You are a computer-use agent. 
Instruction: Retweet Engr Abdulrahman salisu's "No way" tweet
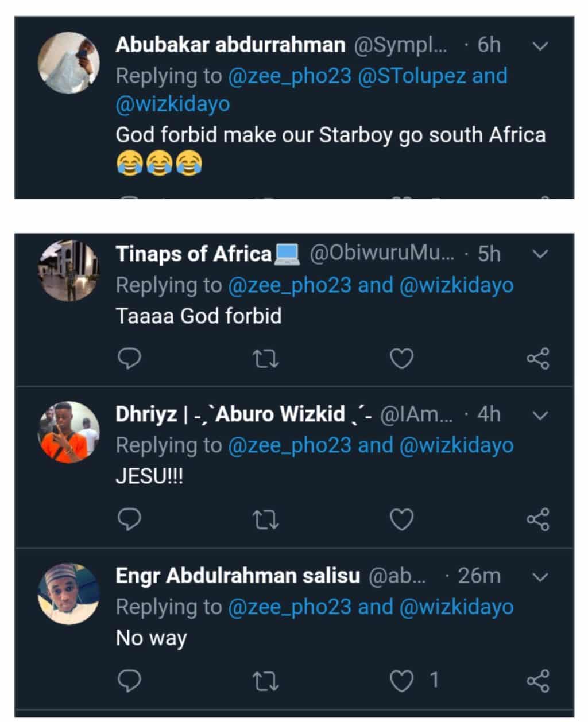[x=266, y=681]
